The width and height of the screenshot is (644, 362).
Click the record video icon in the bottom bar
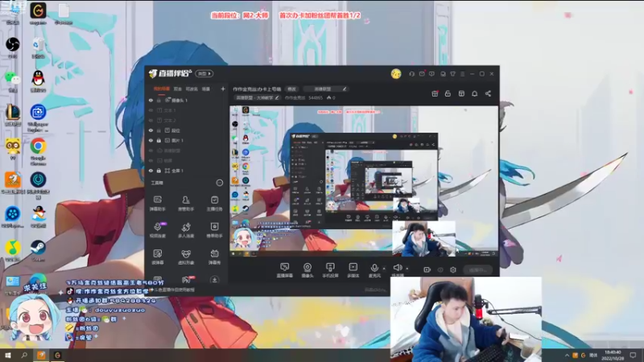pos(427,269)
